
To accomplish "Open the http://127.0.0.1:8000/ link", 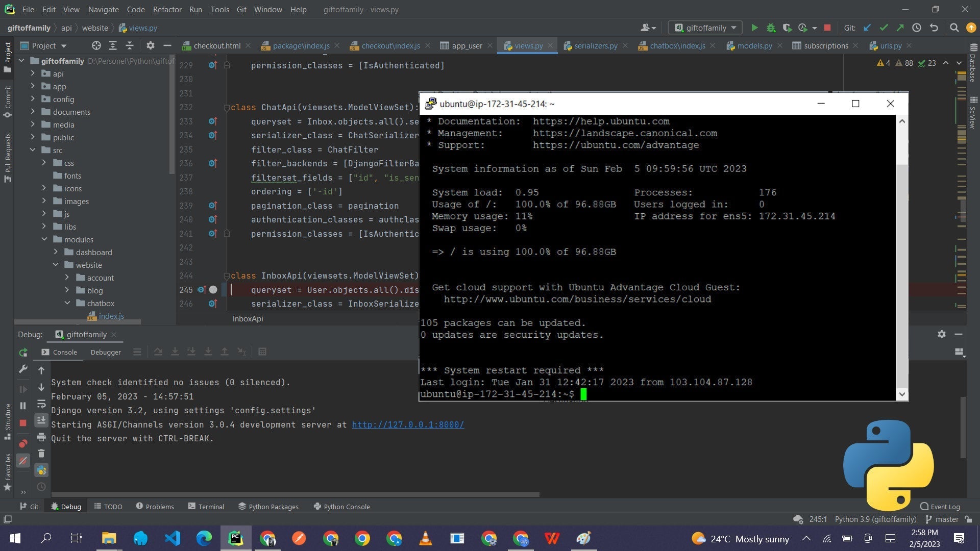I will (408, 424).
